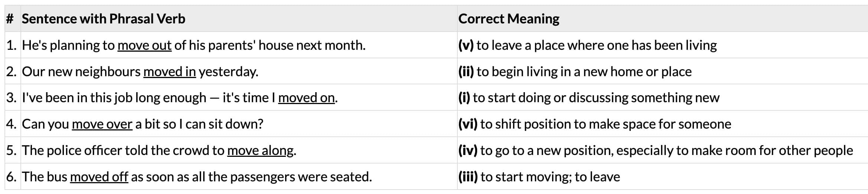Click the '#' column header cell
Viewport: 868px width, 194px height.
(10, 19)
